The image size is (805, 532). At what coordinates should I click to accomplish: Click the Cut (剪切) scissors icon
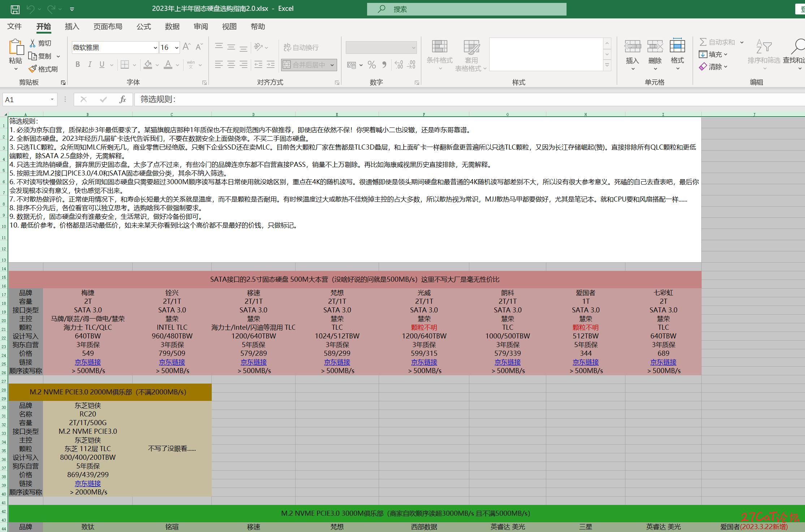[x=33, y=43]
